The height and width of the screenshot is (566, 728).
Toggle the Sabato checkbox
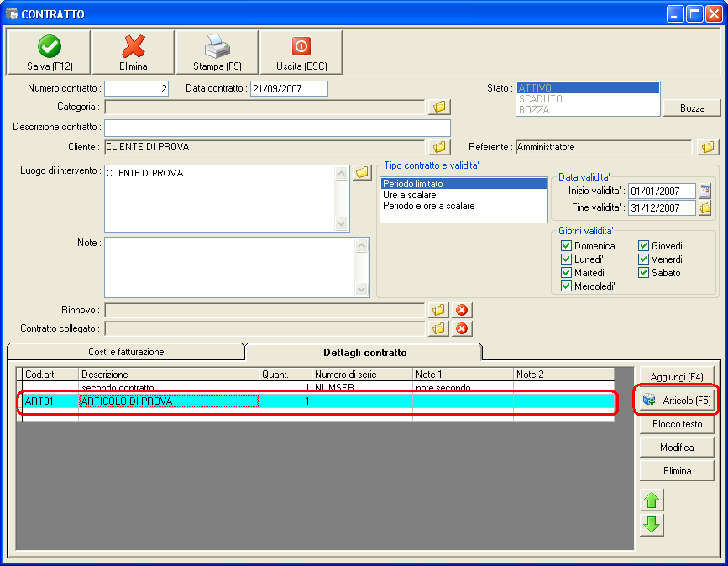(643, 273)
